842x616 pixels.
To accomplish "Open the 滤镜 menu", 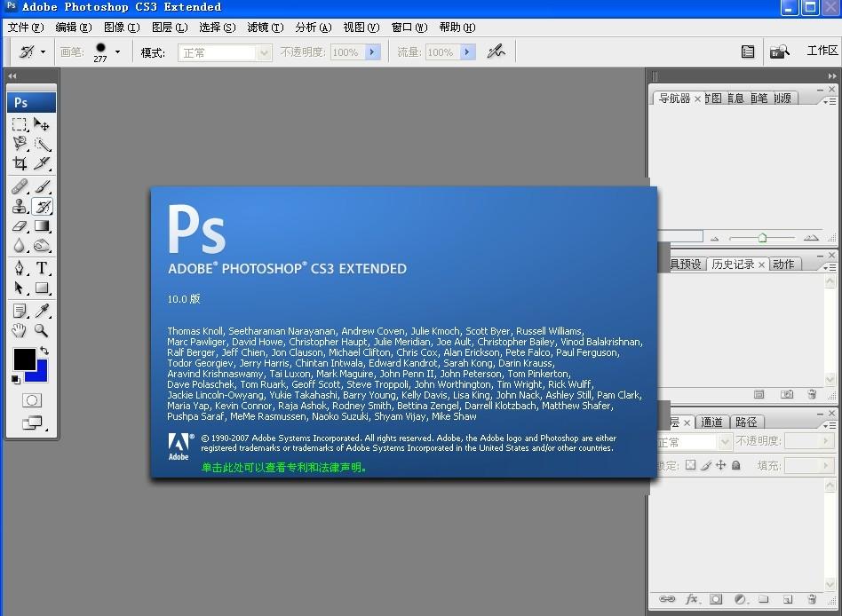I will (266, 28).
